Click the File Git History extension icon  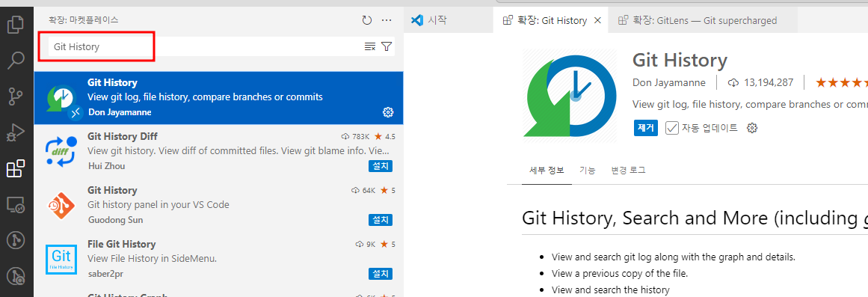pos(61,260)
